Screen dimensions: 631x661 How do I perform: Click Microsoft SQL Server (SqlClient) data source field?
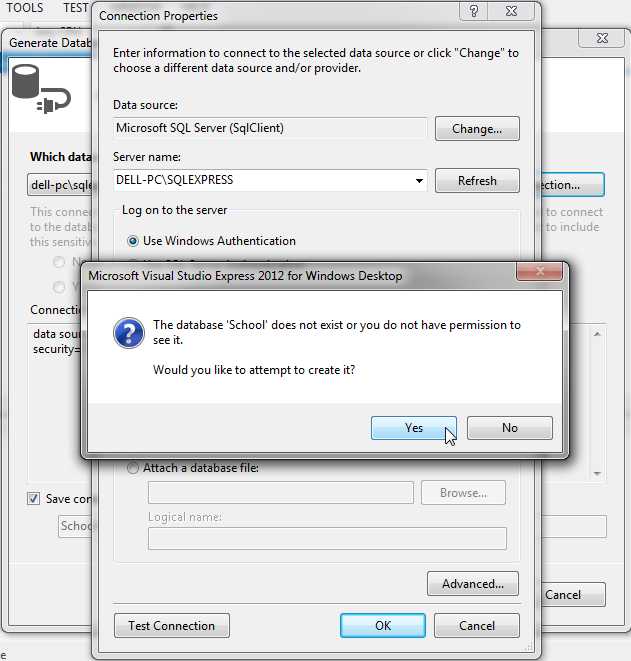[270, 128]
